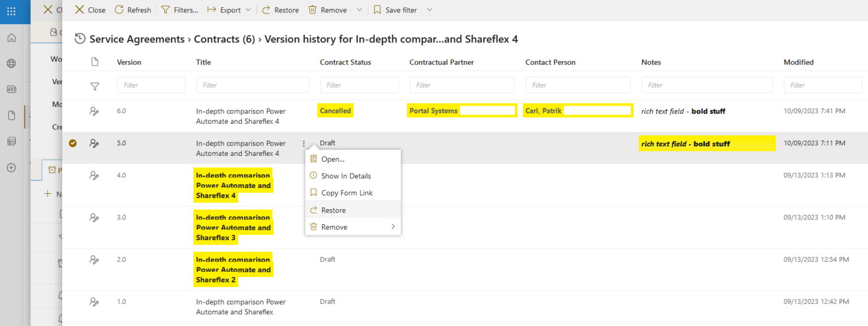
Task: Select Show In Details menu entry
Action: 346,176
